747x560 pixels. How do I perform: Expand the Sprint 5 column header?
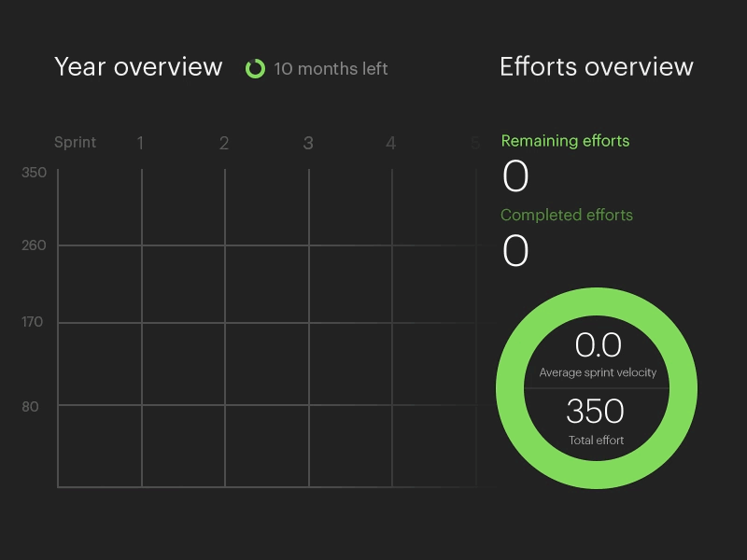474,142
